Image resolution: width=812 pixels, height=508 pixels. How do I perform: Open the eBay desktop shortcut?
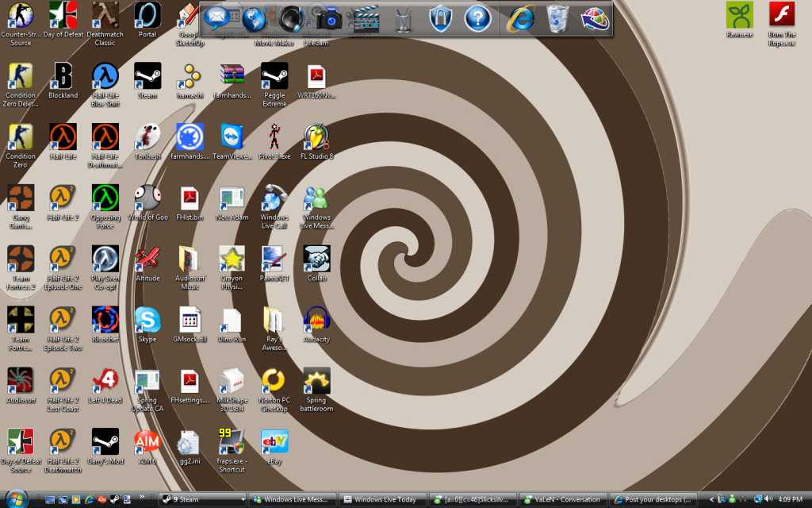[274, 442]
